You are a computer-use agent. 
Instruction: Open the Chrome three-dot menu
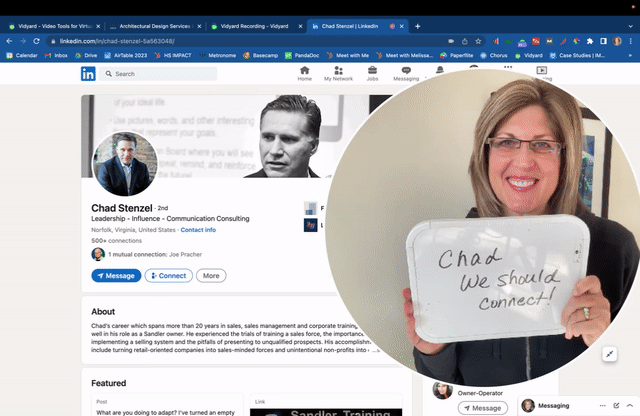[x=631, y=41]
